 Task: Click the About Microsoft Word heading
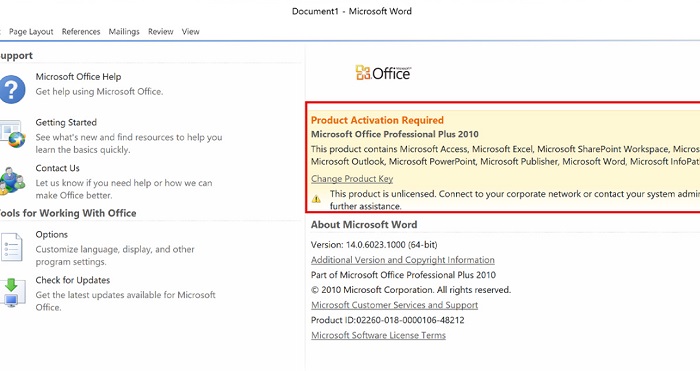[364, 225]
